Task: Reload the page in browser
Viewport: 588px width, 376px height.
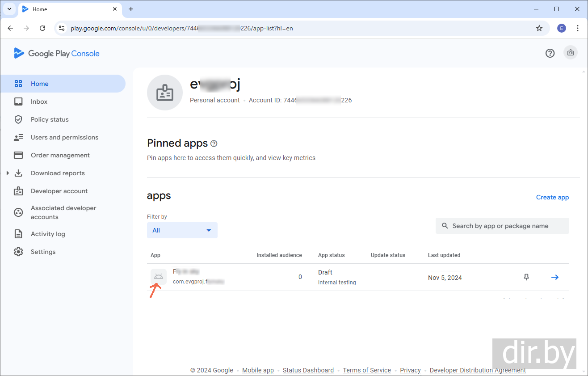Action: pos(42,28)
